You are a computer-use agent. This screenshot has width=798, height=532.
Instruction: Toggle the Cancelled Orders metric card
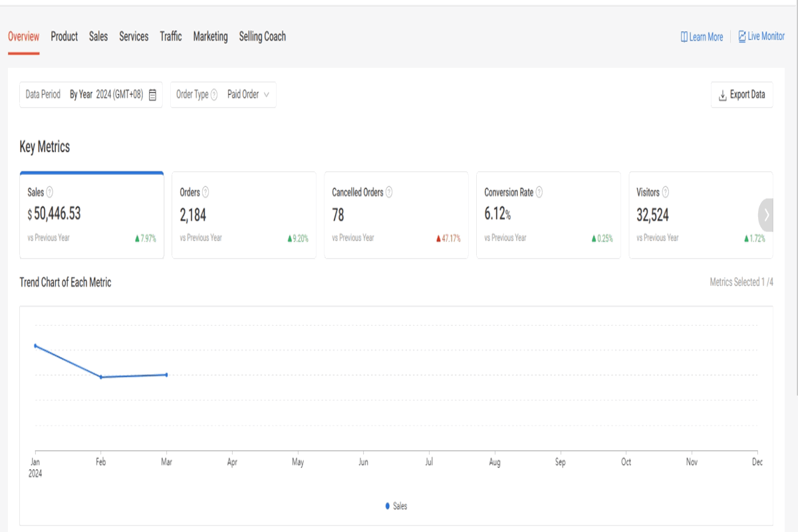coord(396,215)
